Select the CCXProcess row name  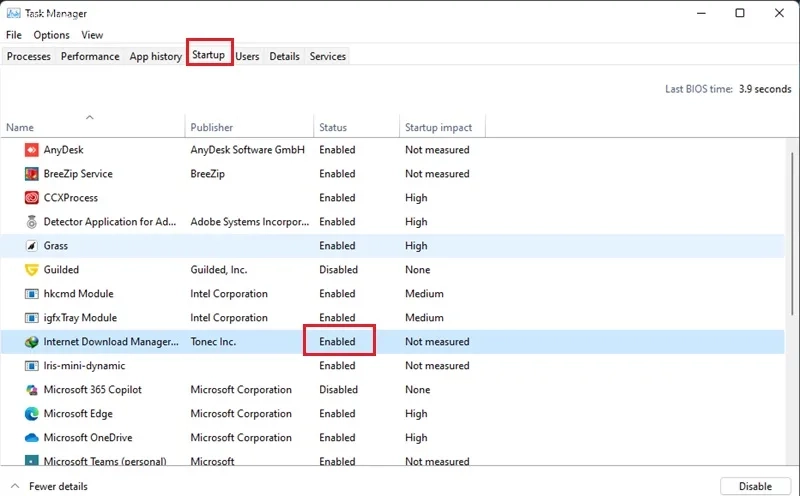pyautogui.click(x=70, y=198)
